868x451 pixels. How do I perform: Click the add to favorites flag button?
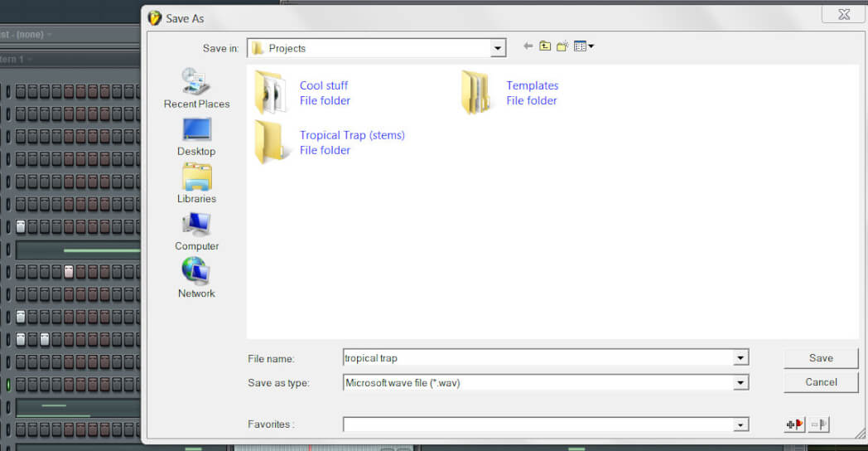tap(794, 424)
